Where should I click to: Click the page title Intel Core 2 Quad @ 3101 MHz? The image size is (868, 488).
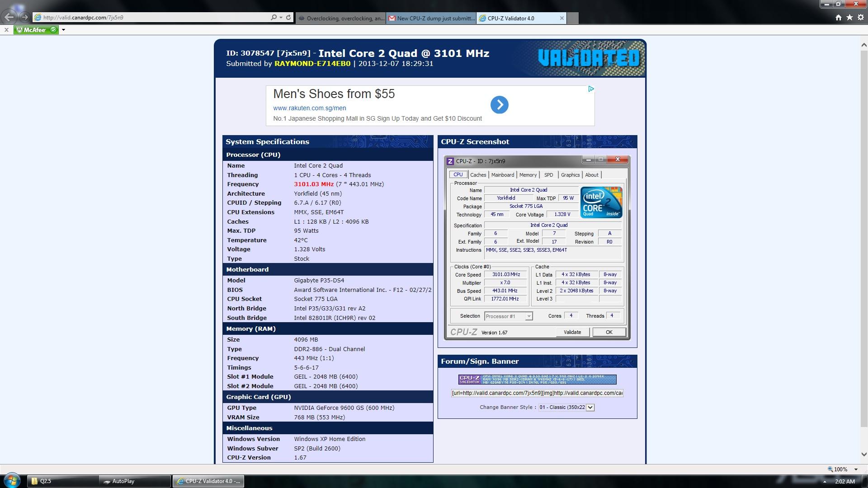404,53
